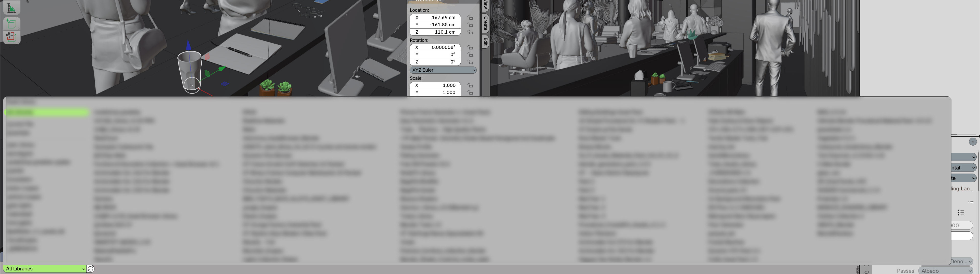Click the list view bullets icon
Viewport: 980px width, 274px height.
pyautogui.click(x=961, y=213)
